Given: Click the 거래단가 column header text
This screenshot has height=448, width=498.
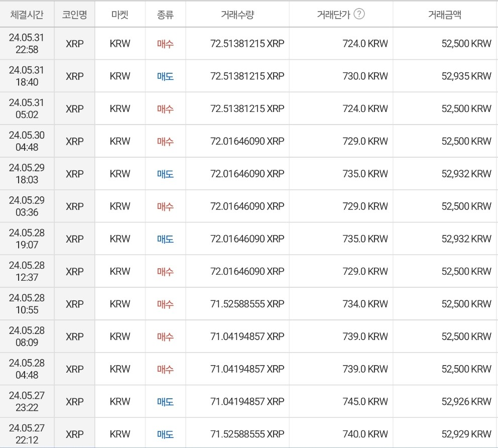Looking at the screenshot, I should (333, 15).
